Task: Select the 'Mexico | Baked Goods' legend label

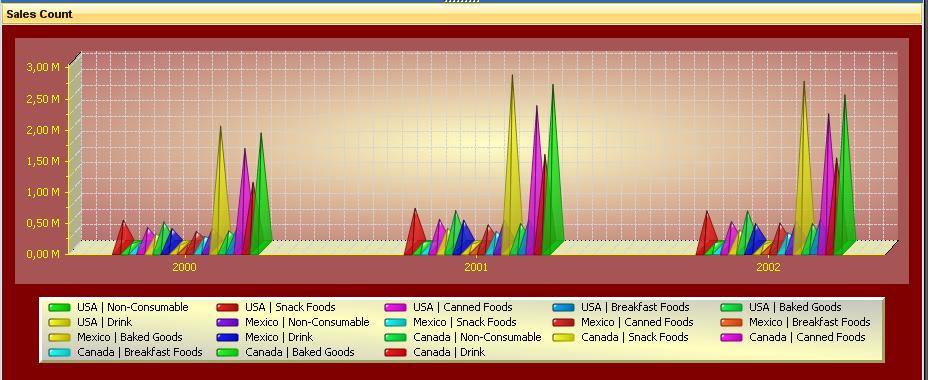Action: click(x=130, y=337)
